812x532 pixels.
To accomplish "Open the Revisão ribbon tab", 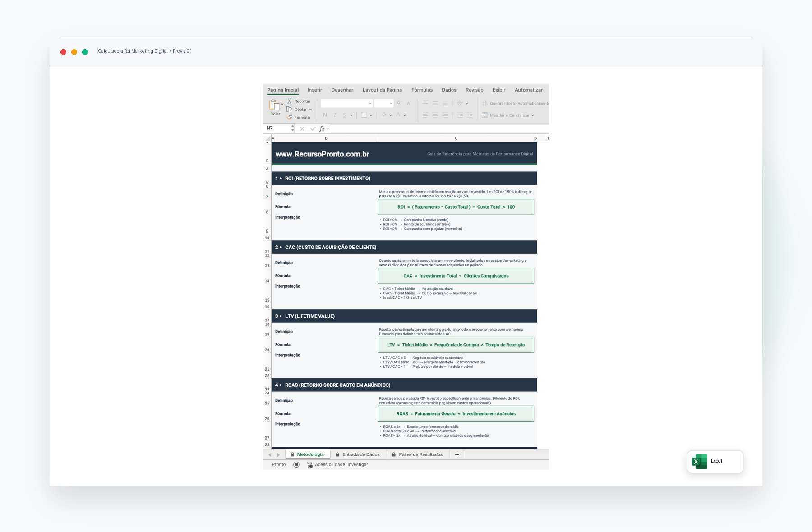I will click(x=475, y=90).
